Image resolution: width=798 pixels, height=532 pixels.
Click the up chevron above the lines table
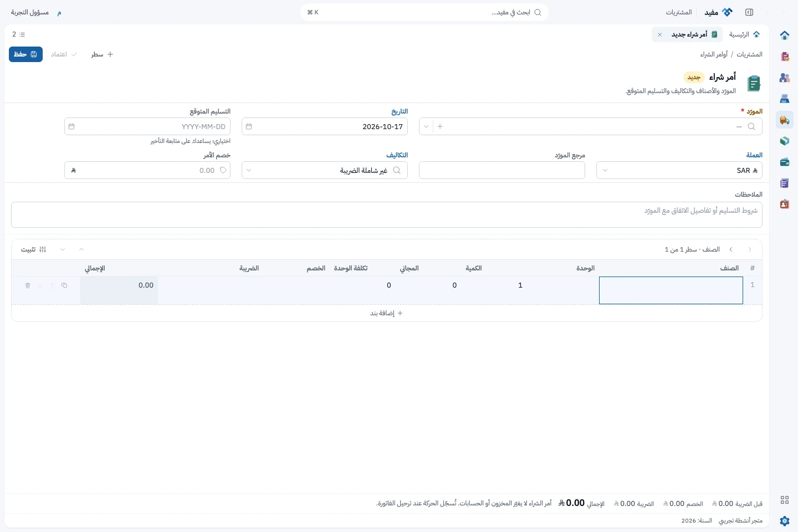point(81,249)
